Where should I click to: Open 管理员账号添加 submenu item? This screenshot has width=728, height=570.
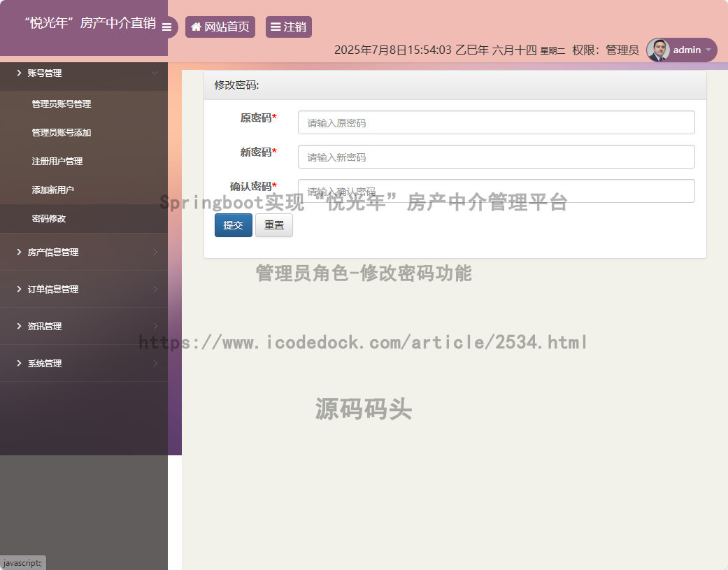point(62,133)
